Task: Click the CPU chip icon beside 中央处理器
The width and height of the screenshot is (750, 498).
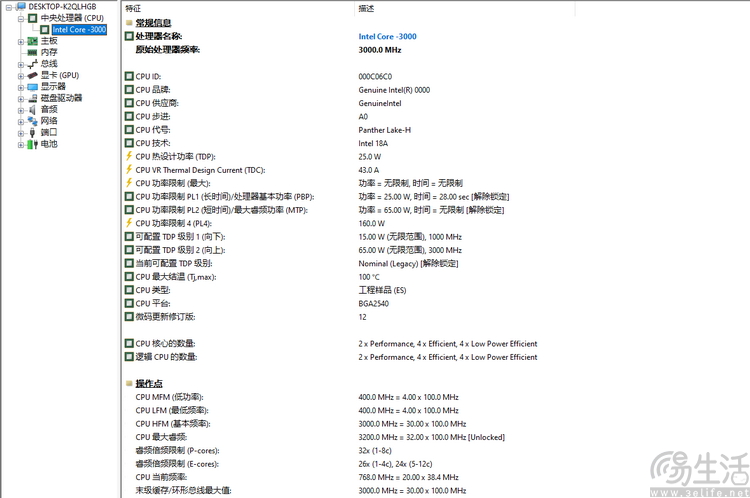Action: point(33,18)
